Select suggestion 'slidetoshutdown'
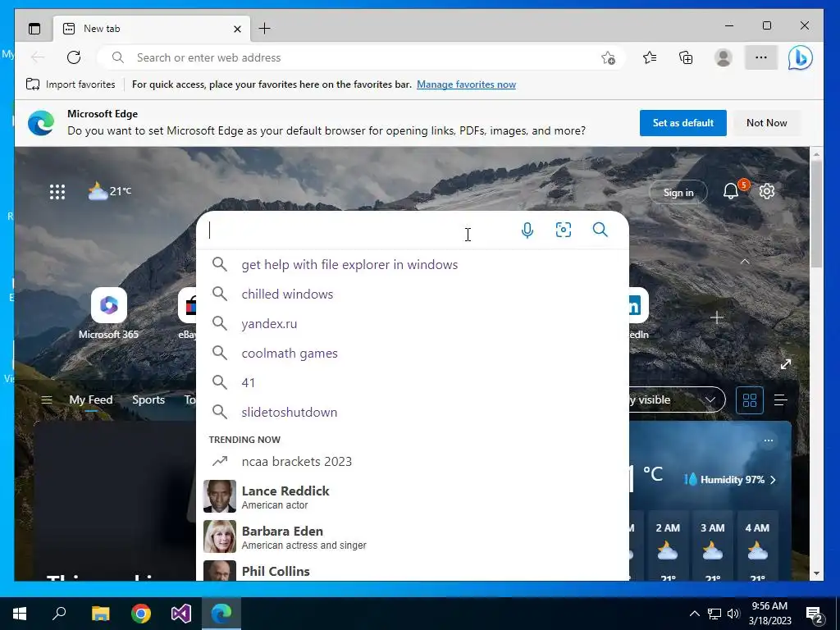The image size is (840, 630). [413, 412]
